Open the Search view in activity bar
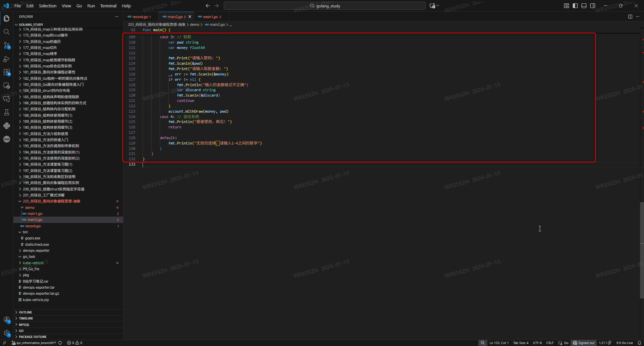The image size is (644, 346). 7,32
